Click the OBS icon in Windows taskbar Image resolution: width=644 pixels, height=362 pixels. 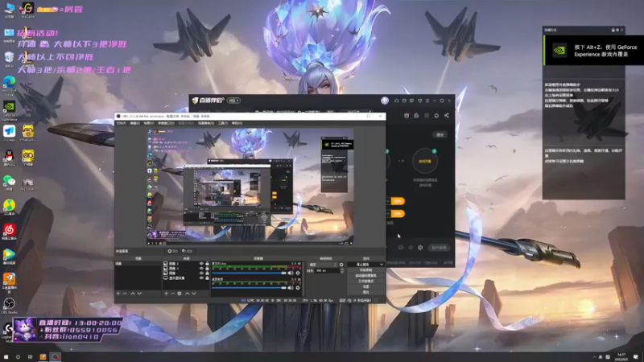[56, 356]
